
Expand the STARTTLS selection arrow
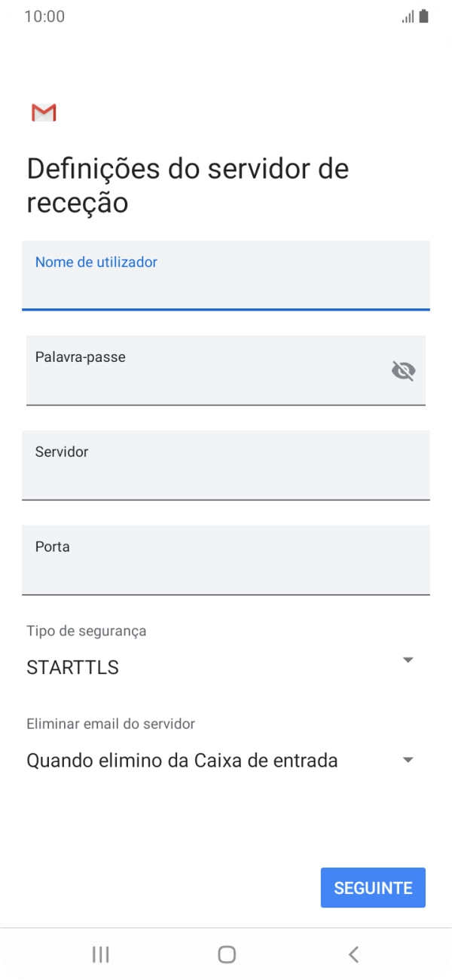pyautogui.click(x=408, y=660)
